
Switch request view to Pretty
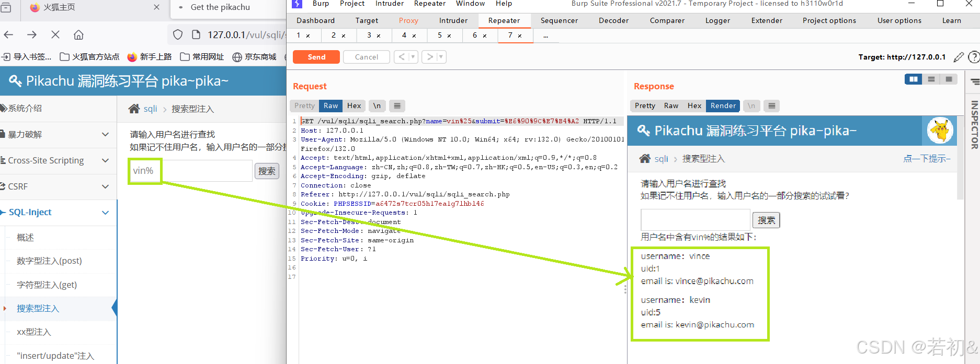(x=304, y=105)
